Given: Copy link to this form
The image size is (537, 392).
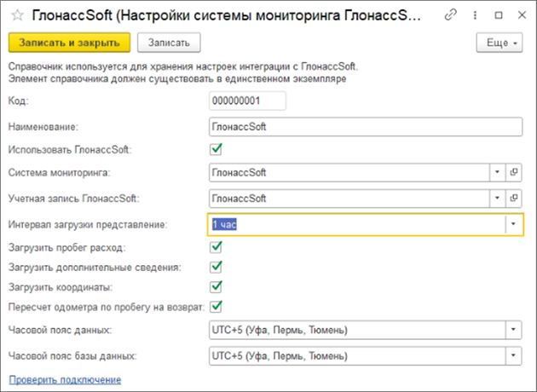Looking at the screenshot, I should [x=450, y=15].
